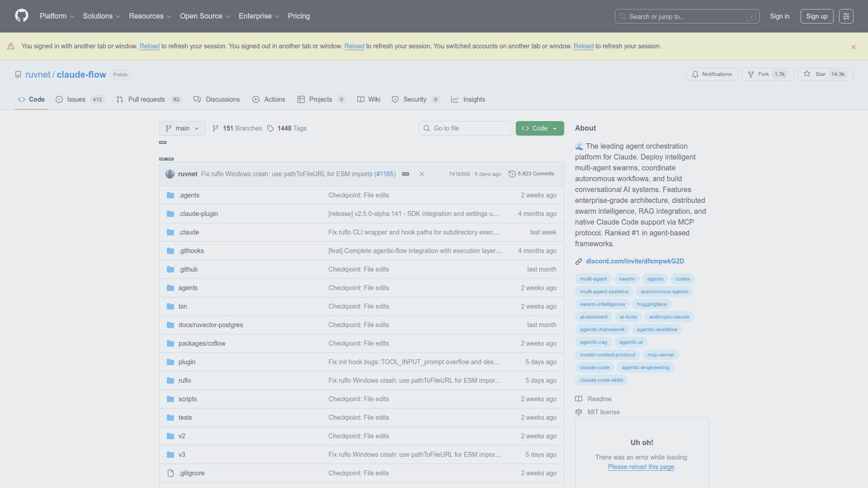Open the main branch dropdown
Viewport: 868px width, 488px height.
click(182, 128)
